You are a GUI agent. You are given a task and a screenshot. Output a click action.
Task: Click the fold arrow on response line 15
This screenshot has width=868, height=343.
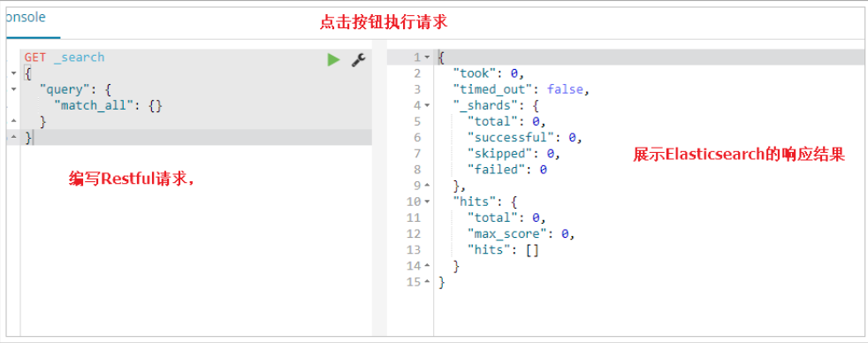(427, 282)
